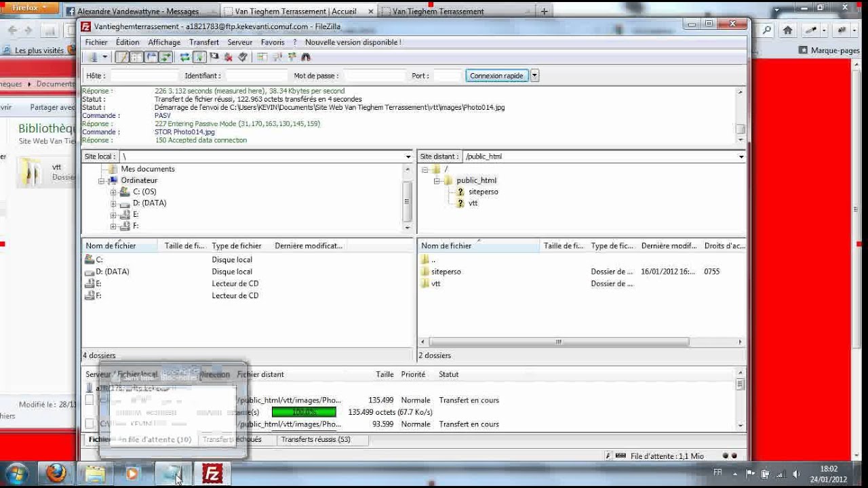Open the Favoris menu
The height and width of the screenshot is (488, 868).
[273, 42]
